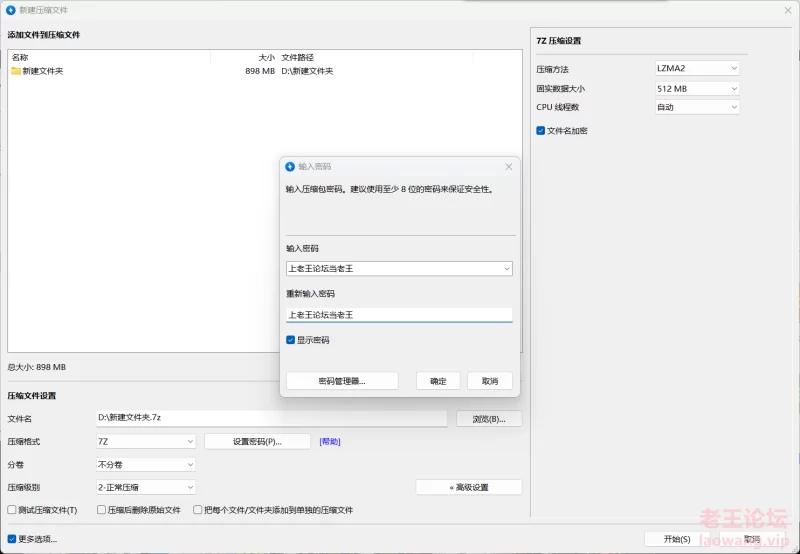Open the 固实数据大小 512 MB dropdown
This screenshot has width=800, height=554.
pyautogui.click(x=697, y=88)
